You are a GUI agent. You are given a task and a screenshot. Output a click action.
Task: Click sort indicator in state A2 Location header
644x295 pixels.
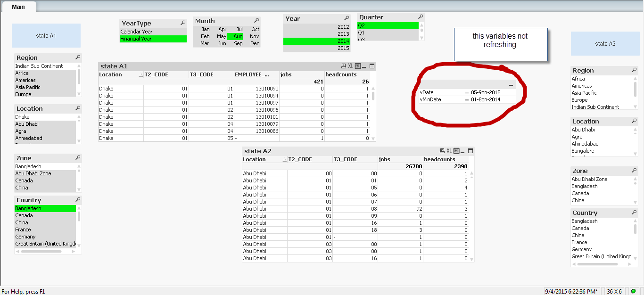pyautogui.click(x=284, y=160)
